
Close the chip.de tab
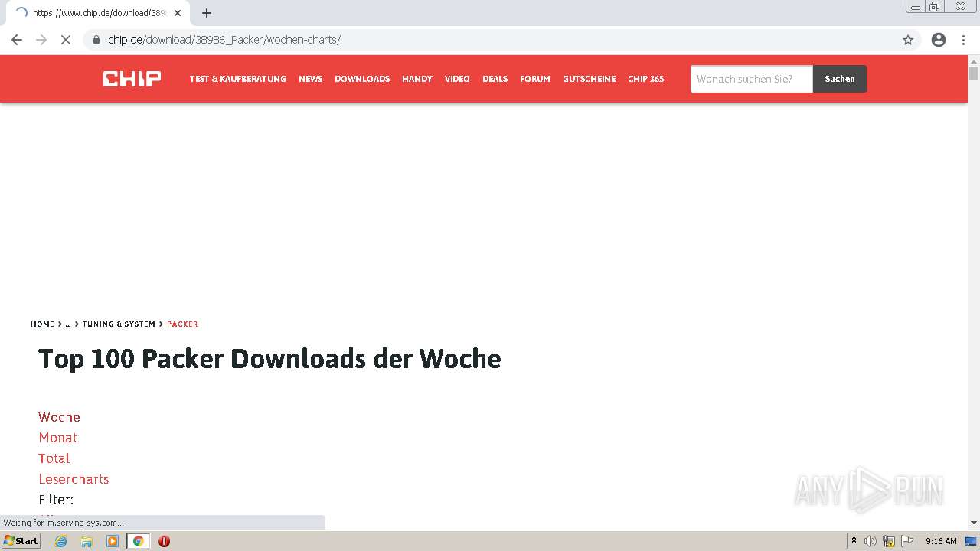(178, 13)
